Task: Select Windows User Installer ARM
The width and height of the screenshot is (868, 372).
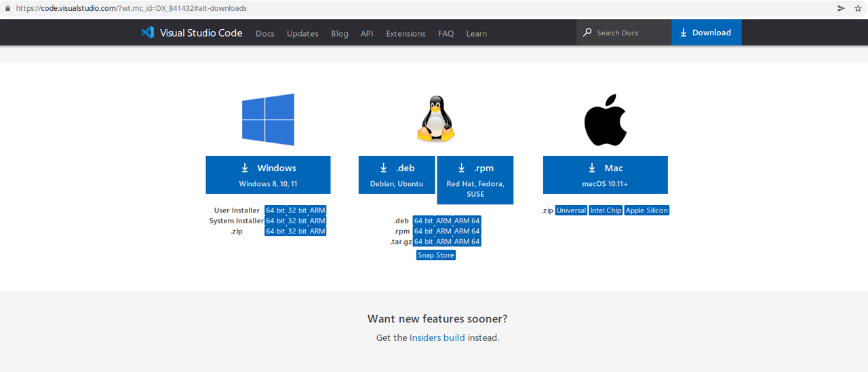Action: pyautogui.click(x=317, y=210)
